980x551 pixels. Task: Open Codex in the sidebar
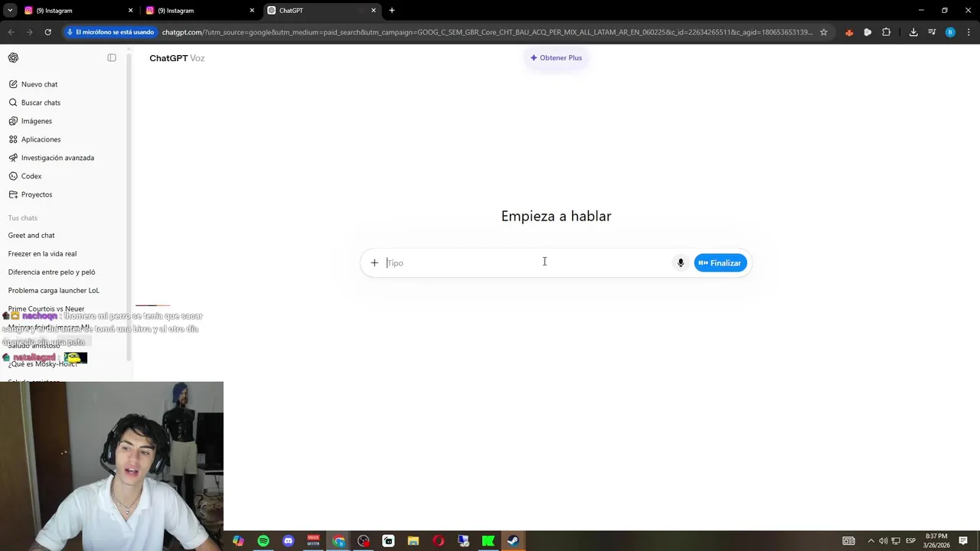click(x=31, y=176)
